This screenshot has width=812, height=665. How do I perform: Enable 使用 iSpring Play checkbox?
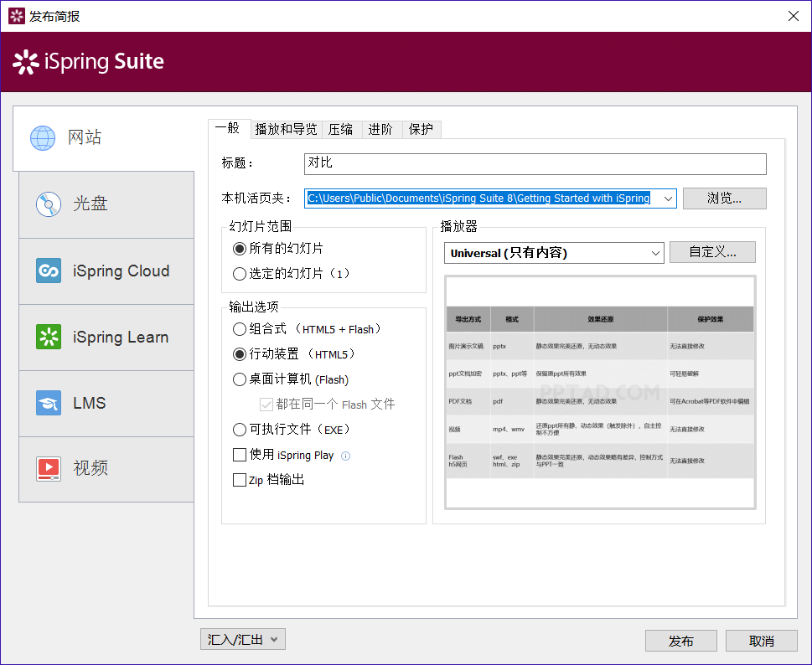click(240, 455)
